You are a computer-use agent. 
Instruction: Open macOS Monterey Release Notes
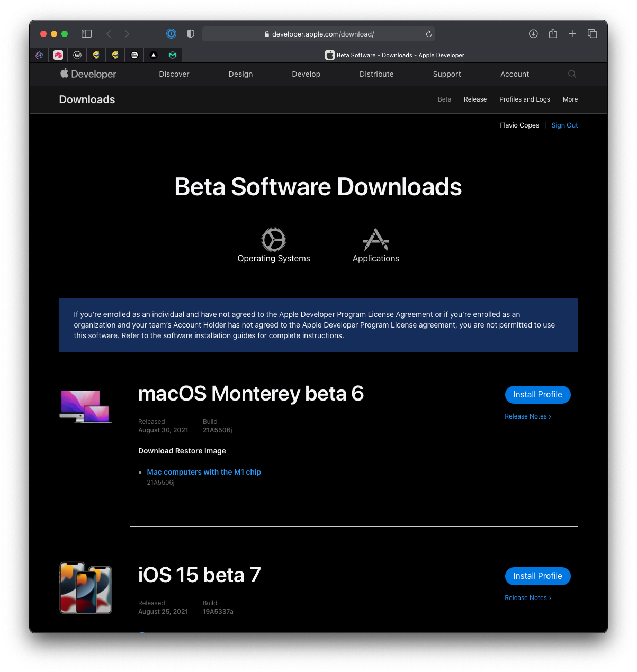click(x=527, y=416)
